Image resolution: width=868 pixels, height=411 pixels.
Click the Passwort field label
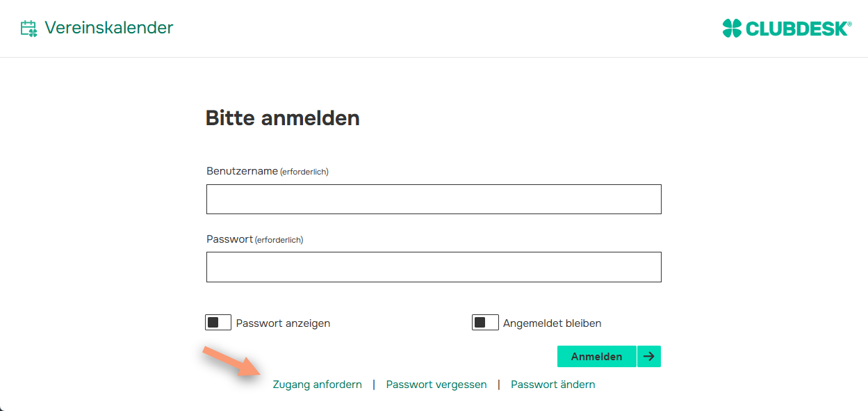(x=229, y=239)
